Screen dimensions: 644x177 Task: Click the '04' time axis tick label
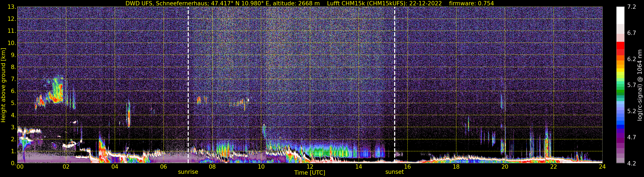coord(115,167)
